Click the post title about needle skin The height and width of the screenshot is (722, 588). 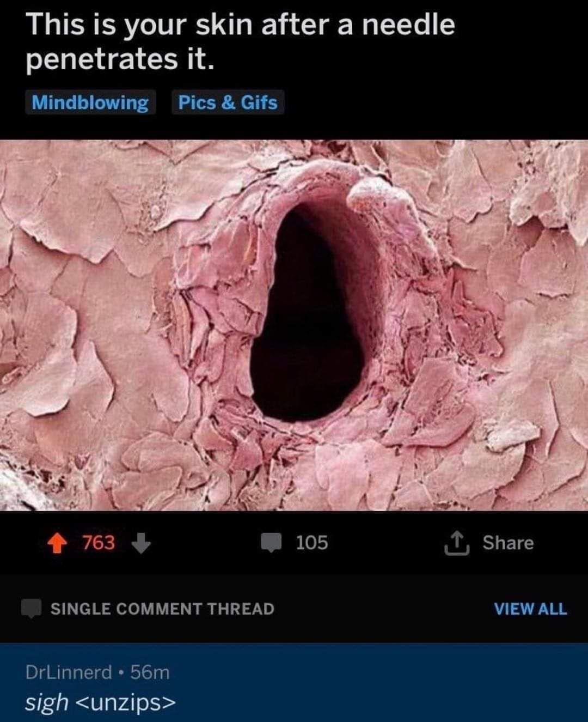tap(240, 42)
